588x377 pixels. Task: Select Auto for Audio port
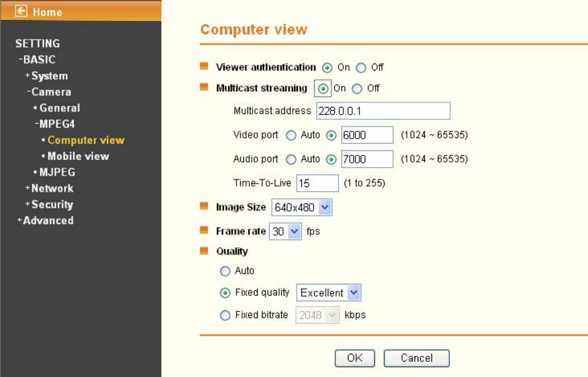[291, 159]
